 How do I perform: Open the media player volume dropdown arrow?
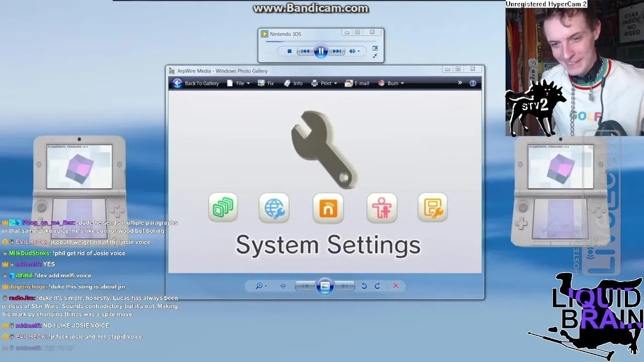(x=358, y=51)
